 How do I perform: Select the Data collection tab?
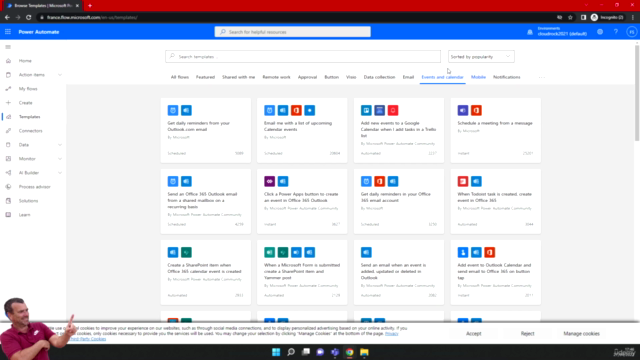point(379,77)
